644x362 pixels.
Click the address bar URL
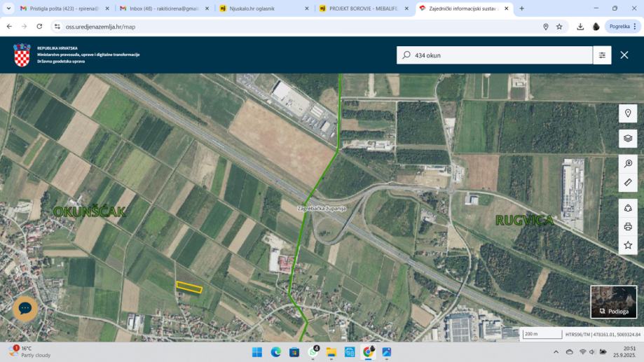point(101,27)
